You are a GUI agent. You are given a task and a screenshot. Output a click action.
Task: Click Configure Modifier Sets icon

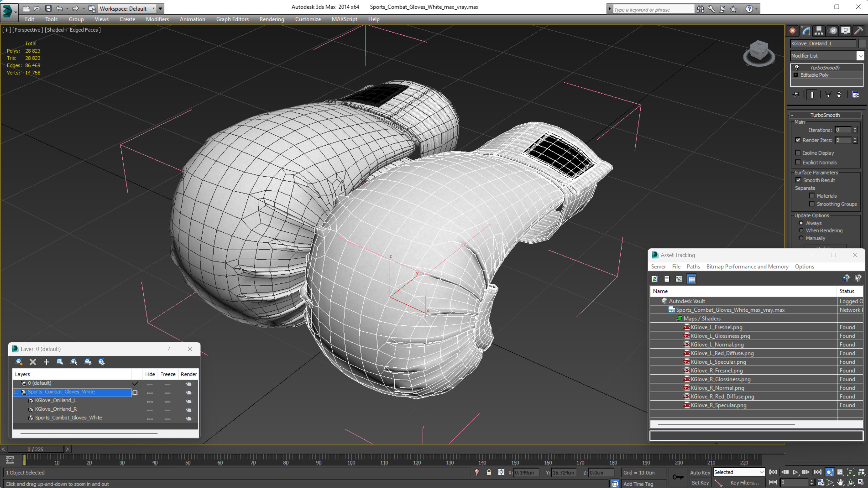point(856,94)
